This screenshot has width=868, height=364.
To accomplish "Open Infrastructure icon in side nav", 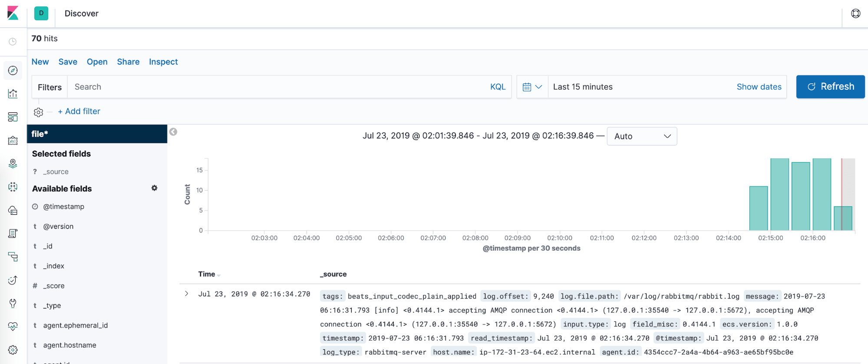I will tap(13, 210).
